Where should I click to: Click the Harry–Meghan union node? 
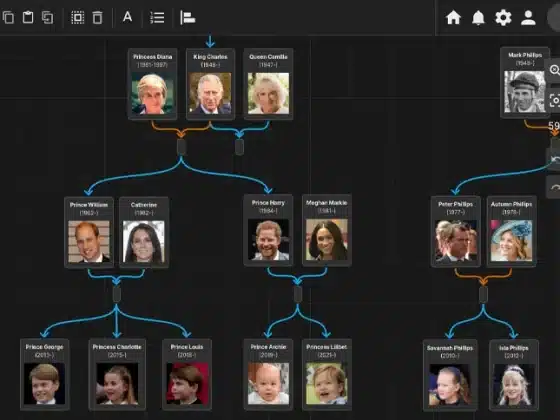[x=298, y=295]
